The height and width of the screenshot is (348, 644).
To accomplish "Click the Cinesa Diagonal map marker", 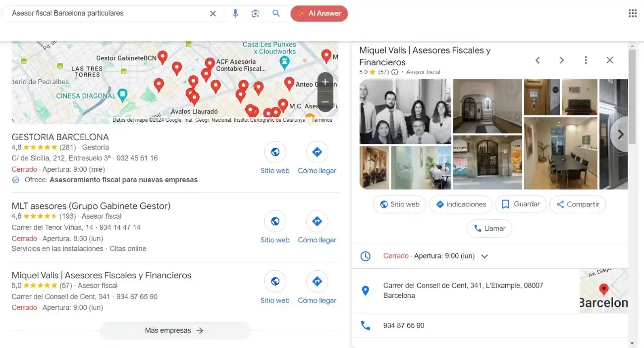I will tap(123, 95).
